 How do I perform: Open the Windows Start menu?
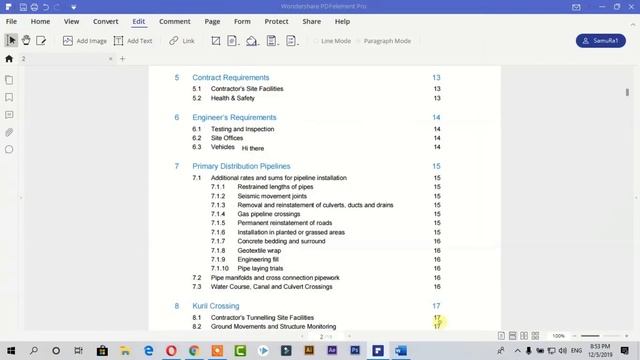11,351
